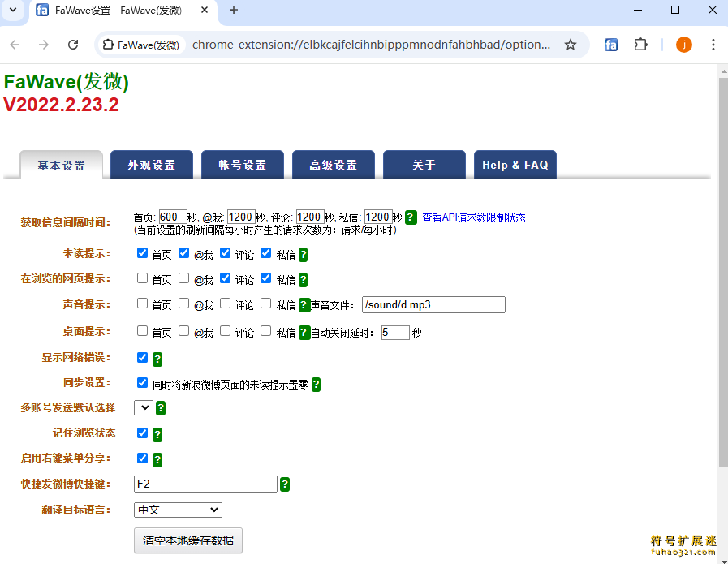Click the help icon for 同步设置

tap(316, 385)
